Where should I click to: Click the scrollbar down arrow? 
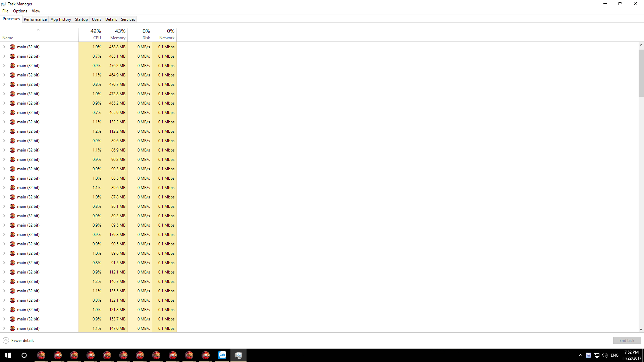click(641, 329)
